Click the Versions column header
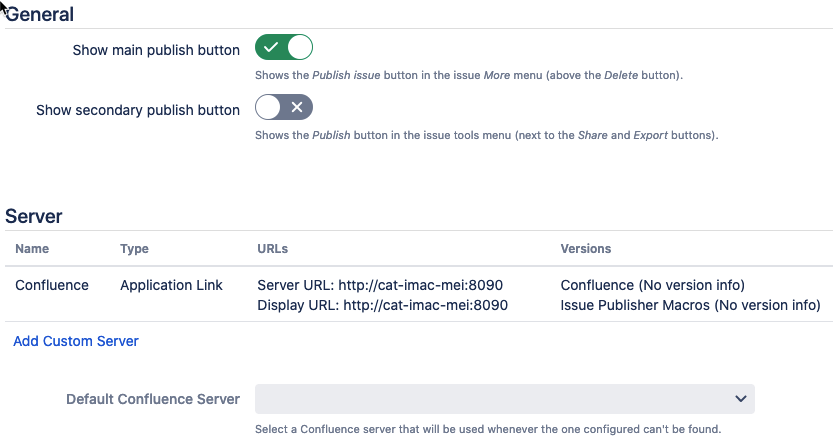Screen dimensions: 833x447 click(585, 249)
